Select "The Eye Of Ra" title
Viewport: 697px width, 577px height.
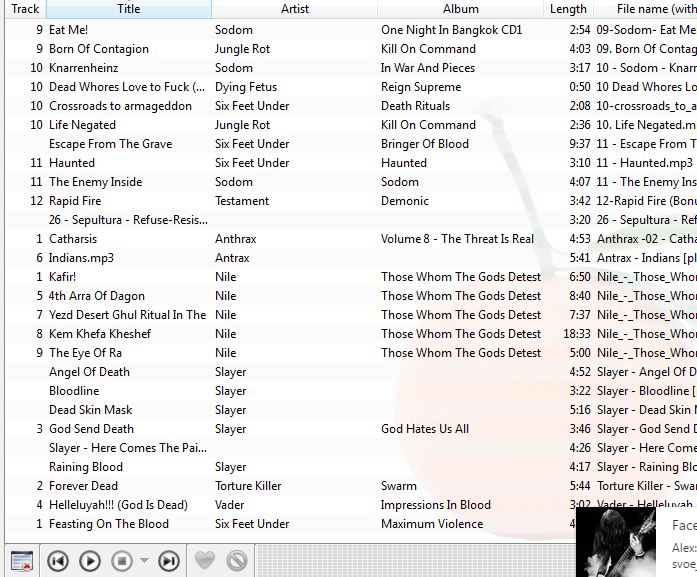85,353
